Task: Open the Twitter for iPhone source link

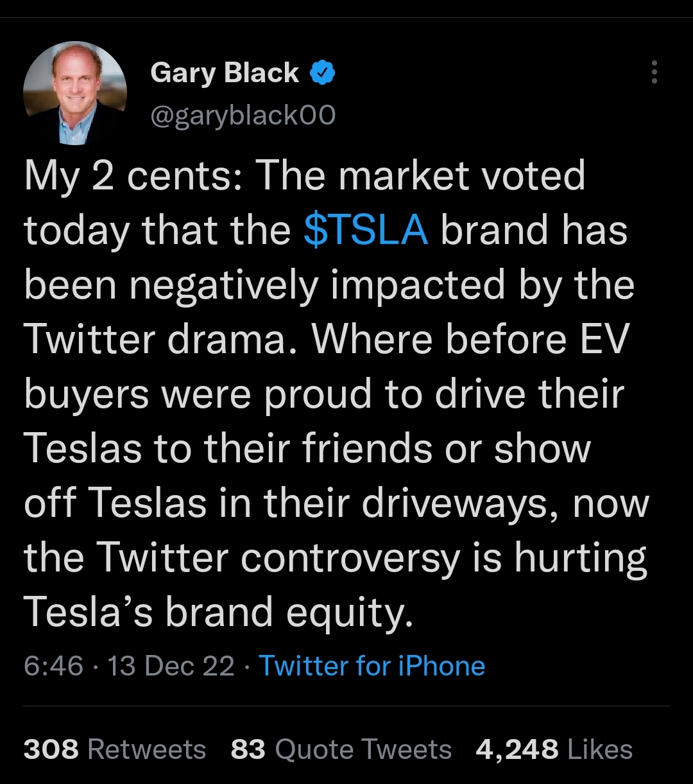Action: click(372, 666)
